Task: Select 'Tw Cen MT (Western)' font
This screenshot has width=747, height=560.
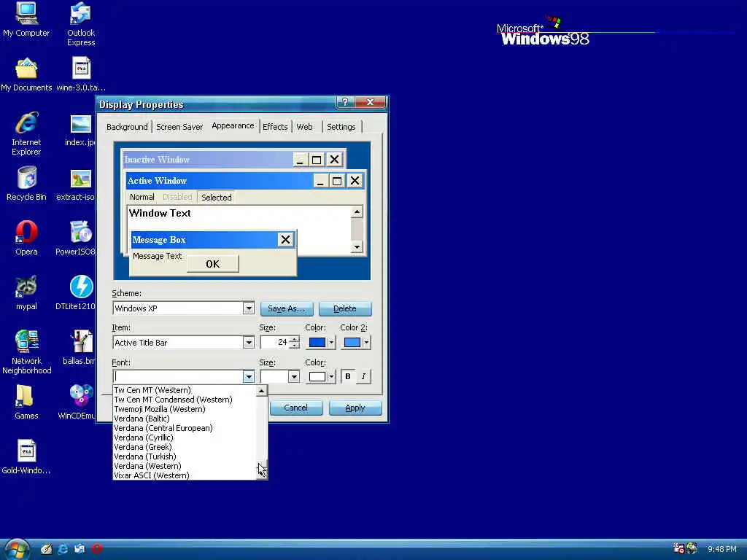Action: point(185,390)
